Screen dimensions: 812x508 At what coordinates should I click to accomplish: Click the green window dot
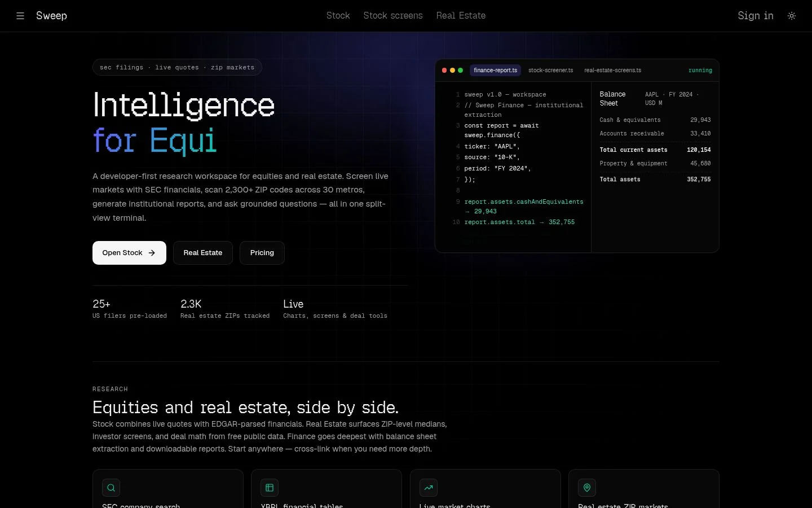[461, 71]
